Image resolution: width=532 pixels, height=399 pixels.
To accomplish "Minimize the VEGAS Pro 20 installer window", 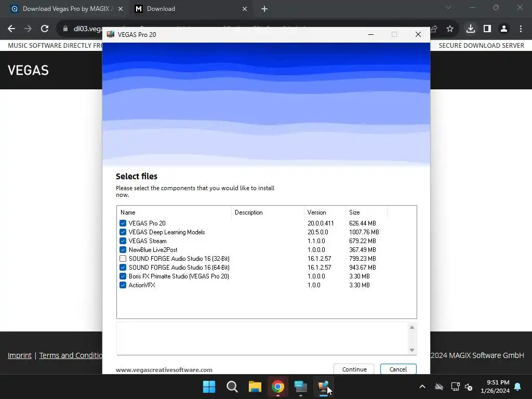I will tap(371, 34).
